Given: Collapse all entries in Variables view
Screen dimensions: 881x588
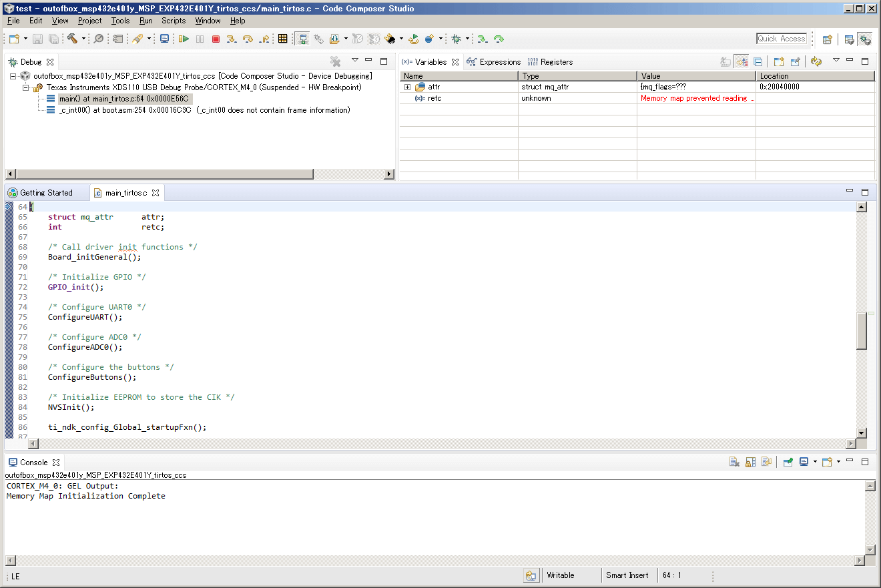Looking at the screenshot, I should pos(758,62).
